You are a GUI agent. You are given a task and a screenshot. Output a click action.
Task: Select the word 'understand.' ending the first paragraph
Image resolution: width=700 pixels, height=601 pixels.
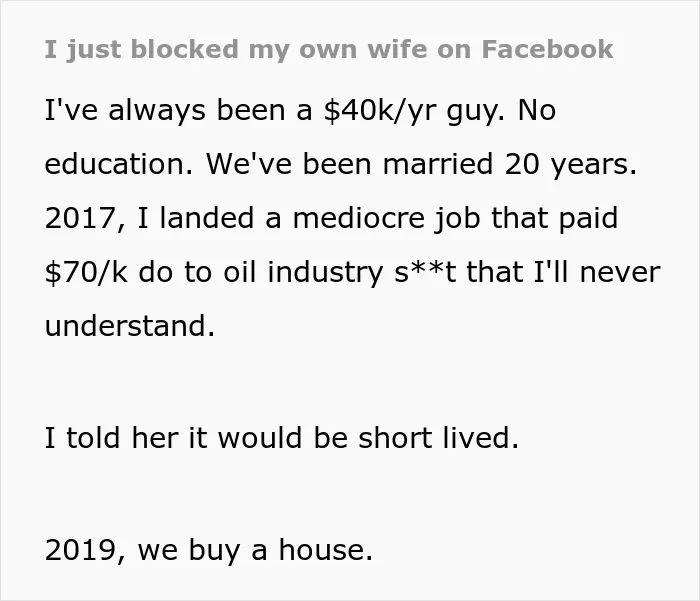(130, 326)
